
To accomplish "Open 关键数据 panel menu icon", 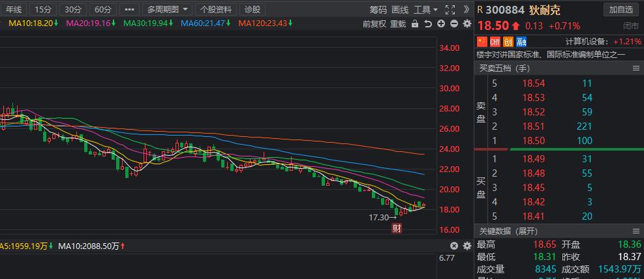I will pyautogui.click(x=636, y=231).
